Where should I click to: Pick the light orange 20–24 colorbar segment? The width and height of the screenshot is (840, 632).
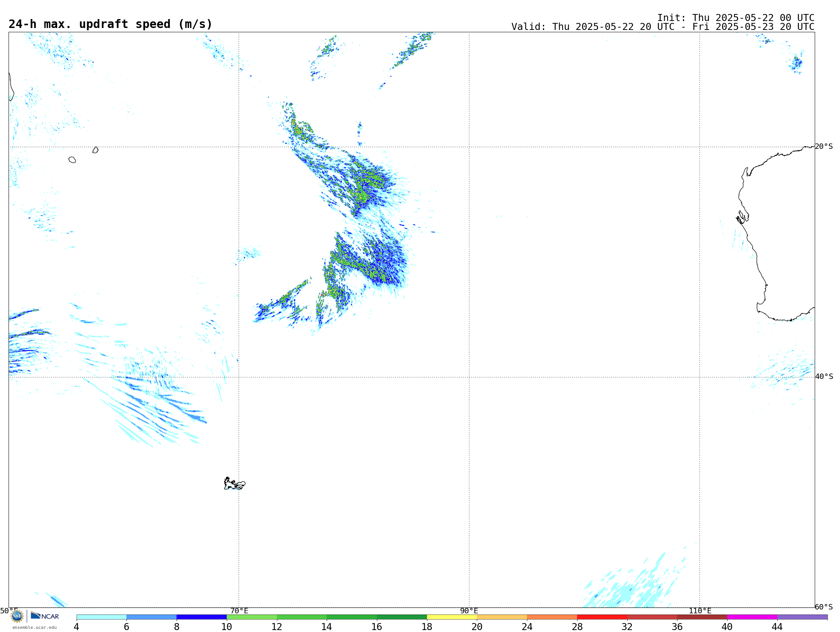(502, 617)
